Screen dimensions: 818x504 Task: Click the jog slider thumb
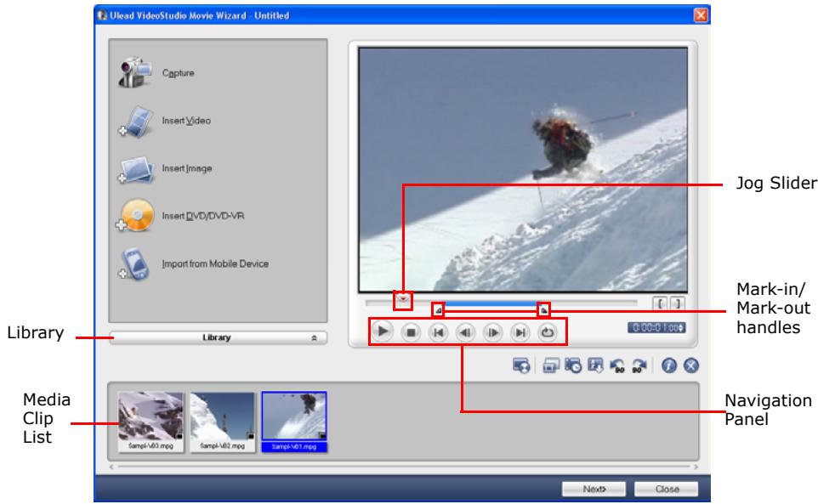403,298
